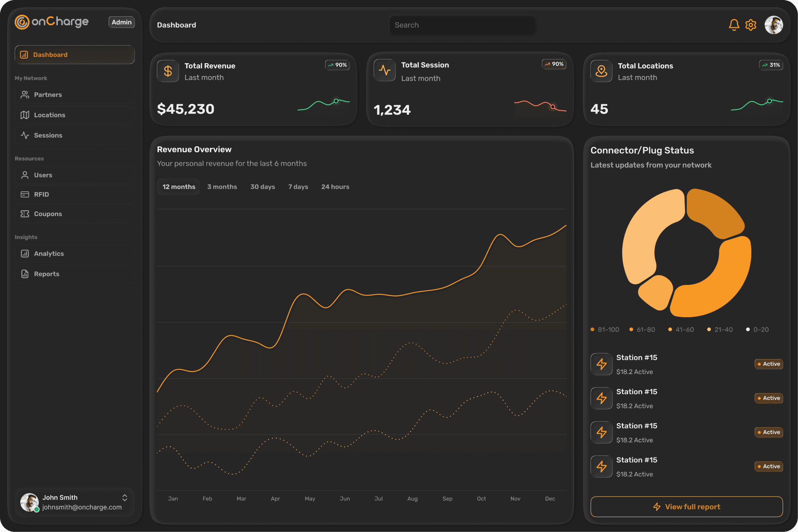Viewport: 798px width, 532px height.
Task: Expand the John Smith account switcher chevron
Action: pyautogui.click(x=126, y=497)
